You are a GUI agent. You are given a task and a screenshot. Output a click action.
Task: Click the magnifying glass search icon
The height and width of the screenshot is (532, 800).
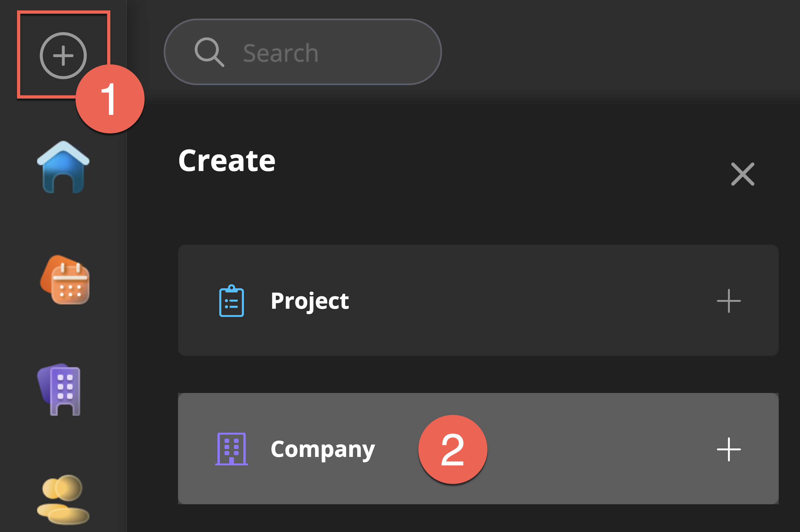[209, 52]
